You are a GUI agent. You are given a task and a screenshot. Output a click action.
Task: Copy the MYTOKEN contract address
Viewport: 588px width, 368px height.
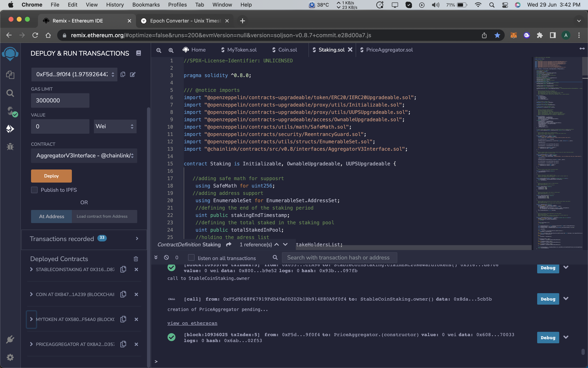123,319
